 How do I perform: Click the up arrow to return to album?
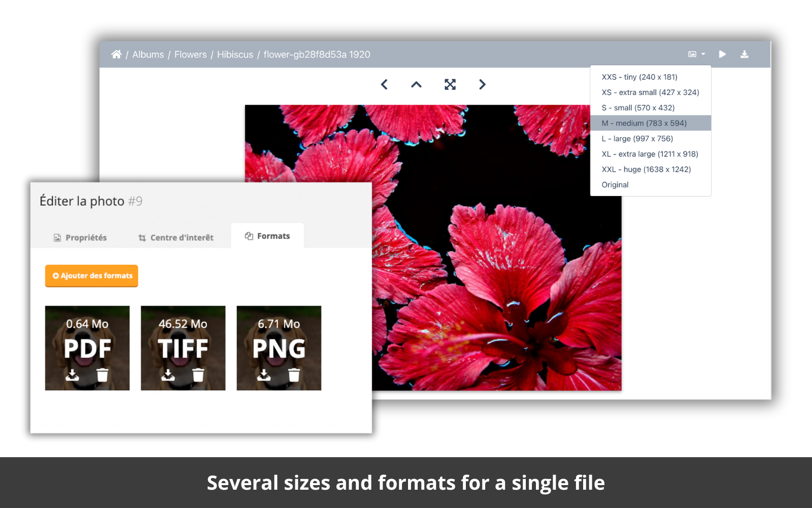pyautogui.click(x=416, y=84)
